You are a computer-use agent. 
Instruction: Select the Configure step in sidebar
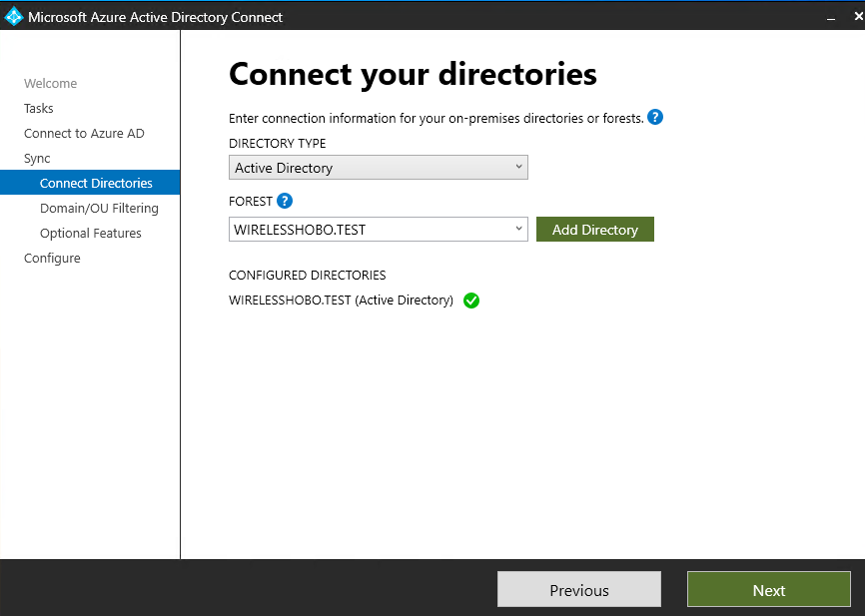[52, 259]
